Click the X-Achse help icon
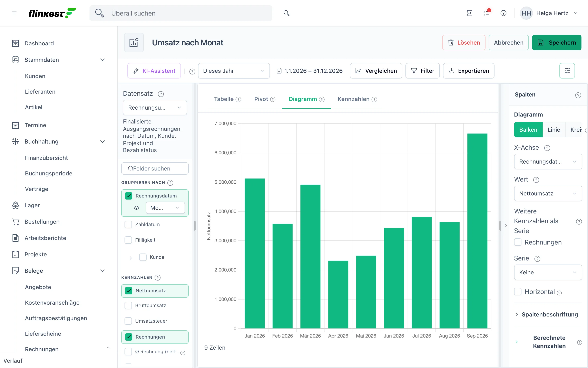The width and height of the screenshot is (588, 368). 547,148
